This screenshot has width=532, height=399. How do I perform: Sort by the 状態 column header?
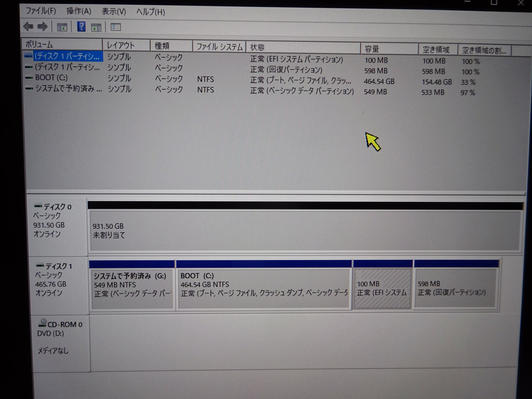pos(304,47)
